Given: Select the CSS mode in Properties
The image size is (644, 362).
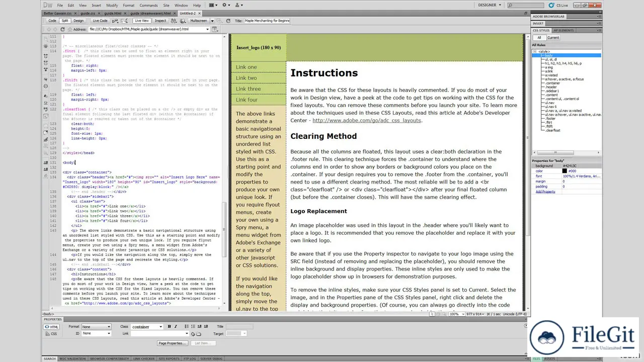Looking at the screenshot, I should coord(51,334).
